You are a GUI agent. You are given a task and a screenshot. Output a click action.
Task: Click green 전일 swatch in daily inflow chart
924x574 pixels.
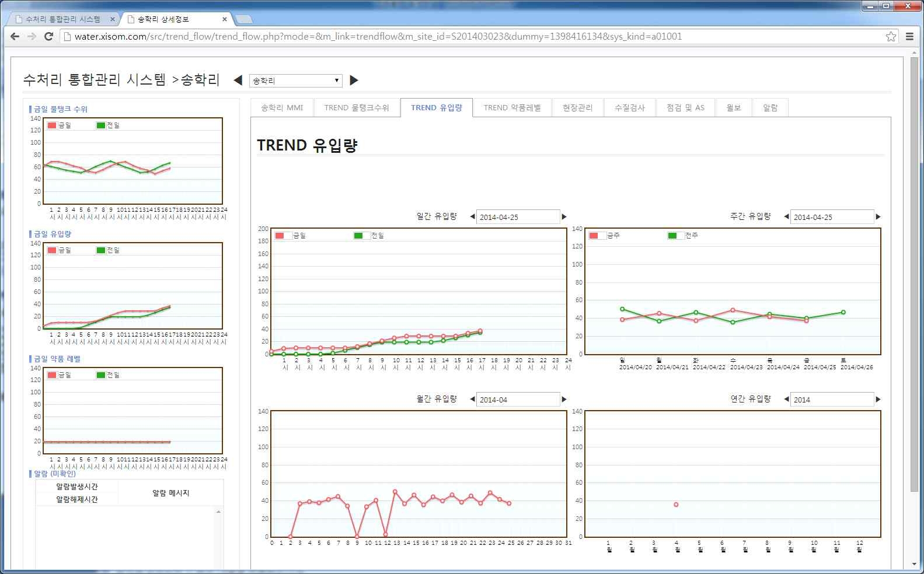[358, 236]
